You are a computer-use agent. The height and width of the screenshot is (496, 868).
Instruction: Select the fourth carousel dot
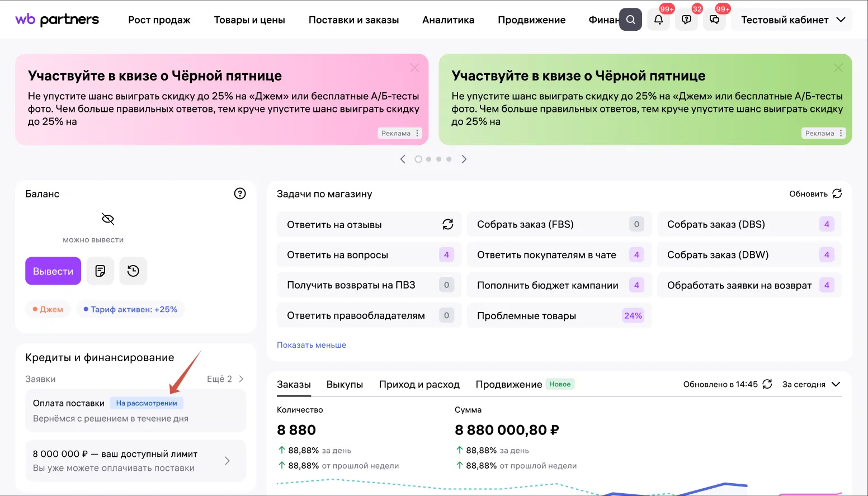(x=449, y=159)
